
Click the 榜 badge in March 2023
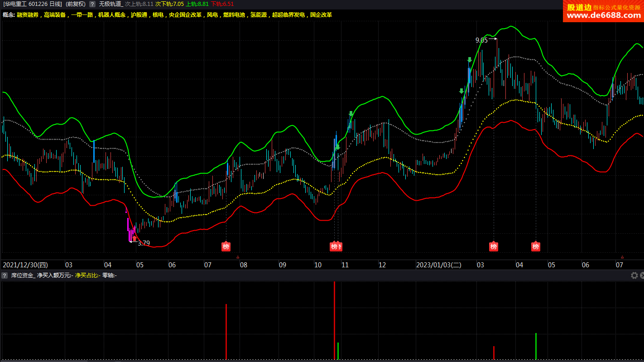pyautogui.click(x=494, y=246)
